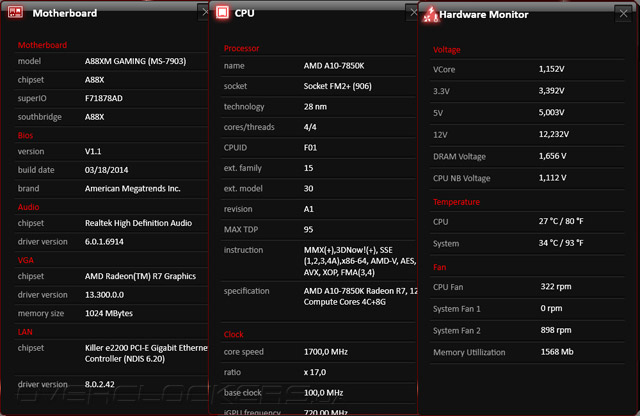Image resolution: width=640 pixels, height=416 pixels.
Task: Click processor name AMD A10-7850K
Action: (x=333, y=66)
